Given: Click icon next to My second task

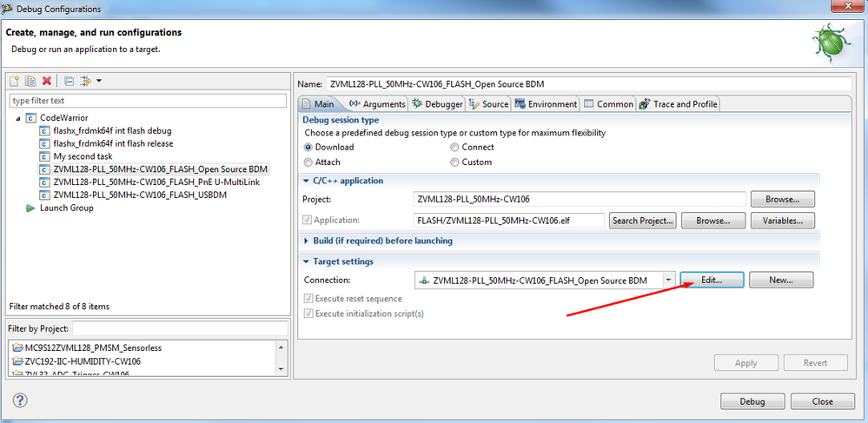Looking at the screenshot, I should coord(44,156).
